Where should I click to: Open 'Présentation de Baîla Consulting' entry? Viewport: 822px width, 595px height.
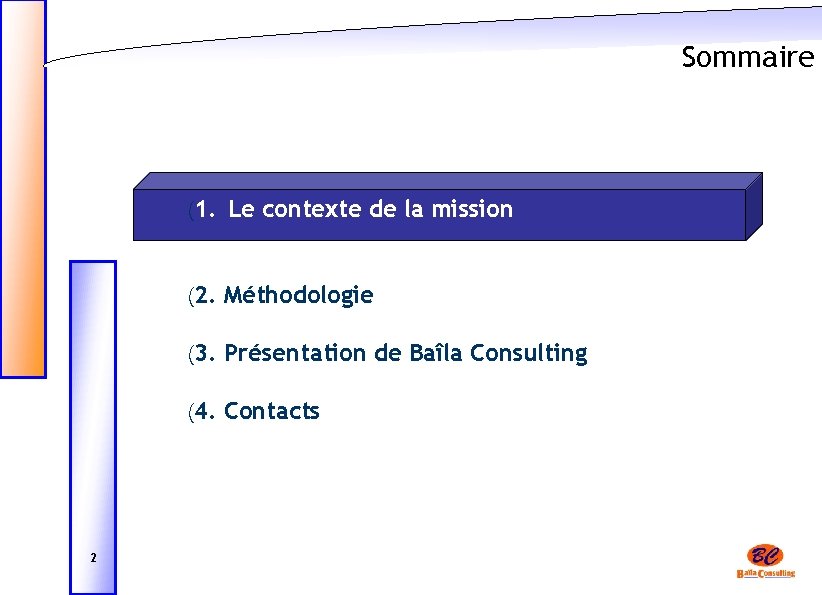[x=405, y=354]
